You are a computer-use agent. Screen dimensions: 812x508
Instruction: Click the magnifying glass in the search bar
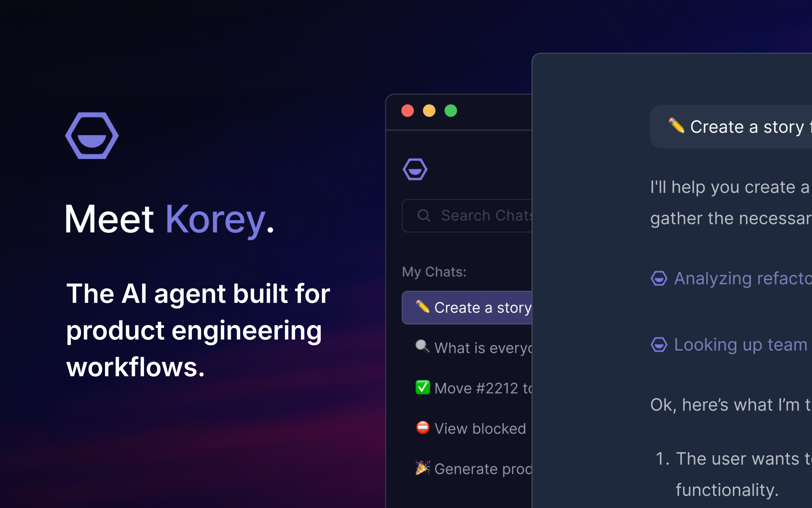point(424,215)
